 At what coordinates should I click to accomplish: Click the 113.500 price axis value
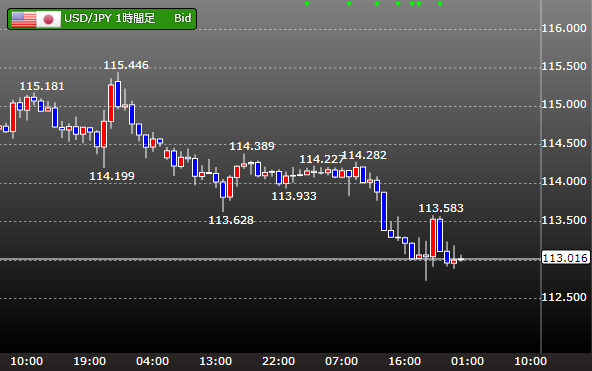pyautogui.click(x=564, y=220)
